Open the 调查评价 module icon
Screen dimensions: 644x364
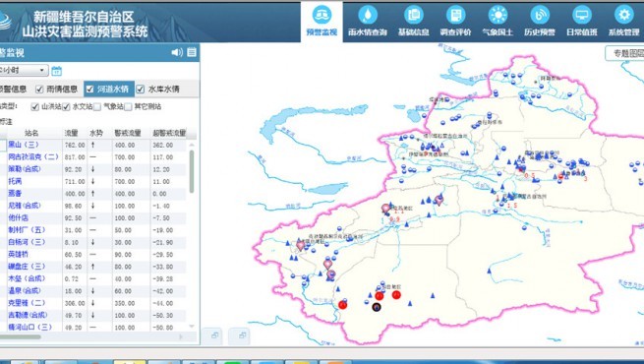coord(455,15)
